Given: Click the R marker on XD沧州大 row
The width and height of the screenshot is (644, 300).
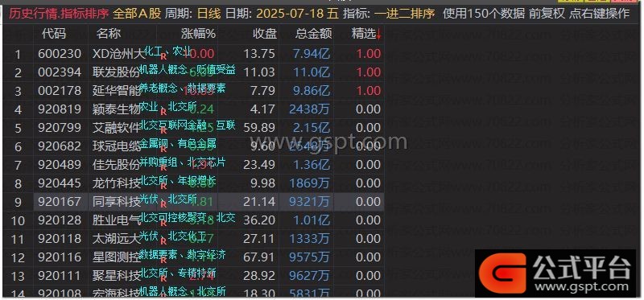Looking at the screenshot, I should [163, 55].
